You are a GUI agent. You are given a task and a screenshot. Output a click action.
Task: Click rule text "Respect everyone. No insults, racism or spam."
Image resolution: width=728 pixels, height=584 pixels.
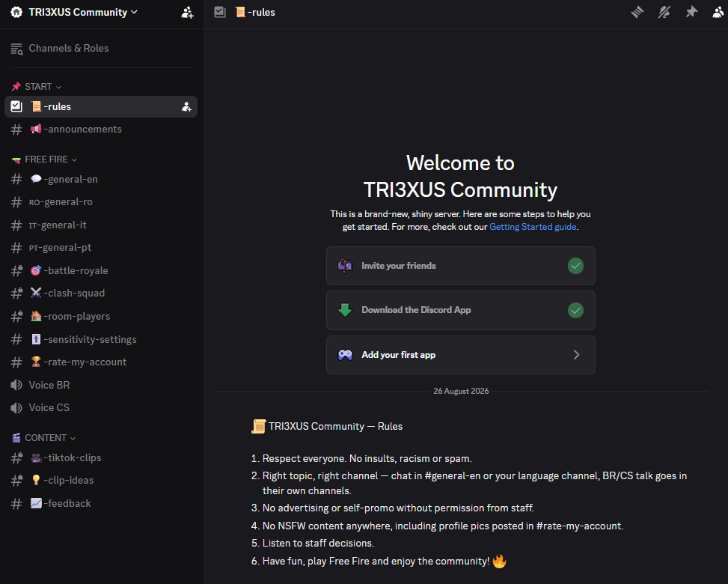pyautogui.click(x=367, y=458)
